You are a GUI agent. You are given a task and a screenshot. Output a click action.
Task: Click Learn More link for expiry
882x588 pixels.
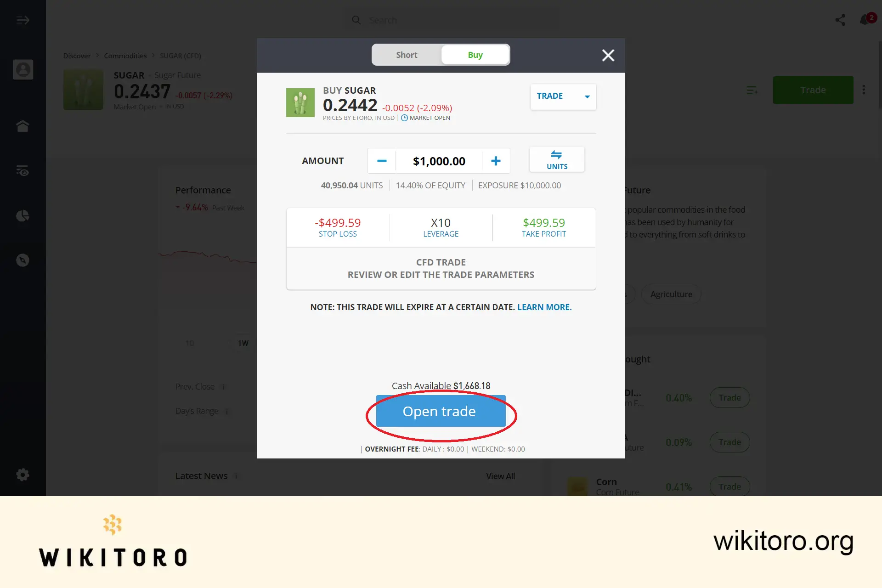point(544,306)
